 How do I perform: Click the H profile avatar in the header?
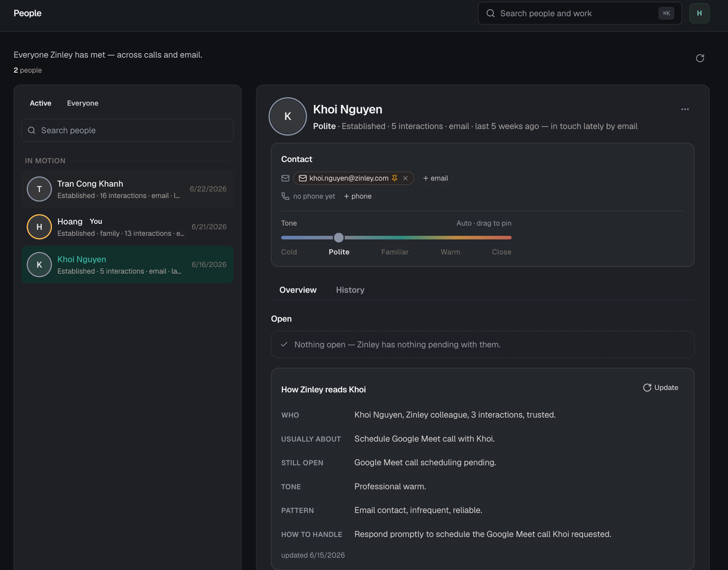tap(699, 13)
